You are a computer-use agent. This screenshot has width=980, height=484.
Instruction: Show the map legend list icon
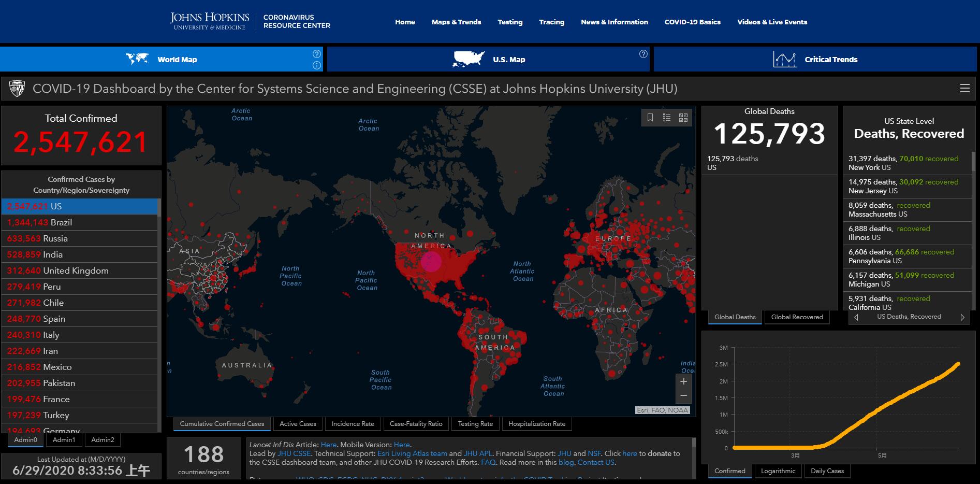pyautogui.click(x=667, y=118)
